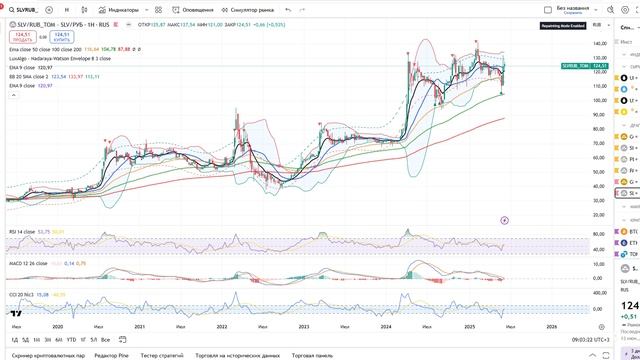Select the Ema close 50 100 200 legend row
Viewport: 640px width, 360px height.
75,49
